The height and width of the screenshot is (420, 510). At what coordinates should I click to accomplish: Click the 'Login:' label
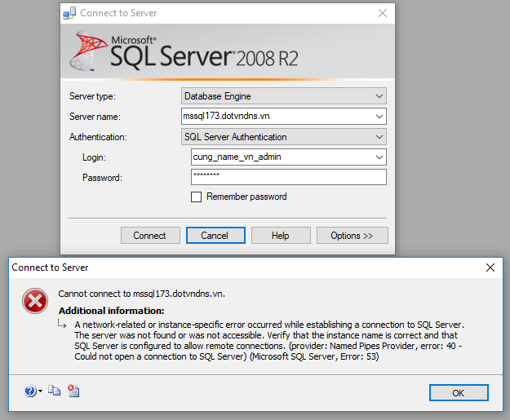pyautogui.click(x=94, y=157)
